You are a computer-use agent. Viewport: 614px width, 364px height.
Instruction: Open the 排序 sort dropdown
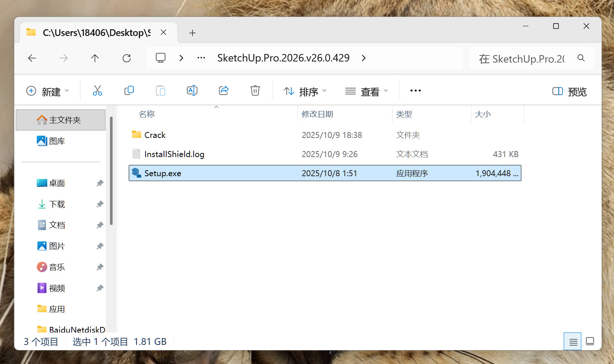[305, 91]
